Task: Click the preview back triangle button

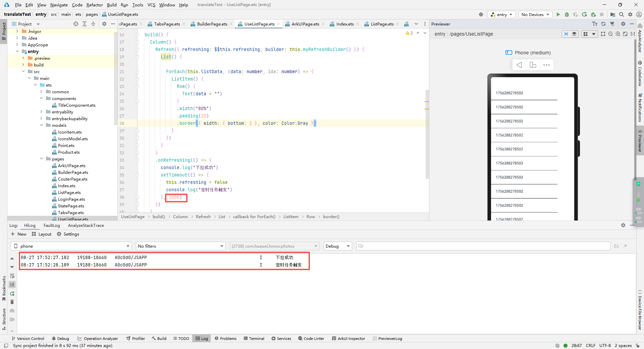Action: click(x=519, y=65)
